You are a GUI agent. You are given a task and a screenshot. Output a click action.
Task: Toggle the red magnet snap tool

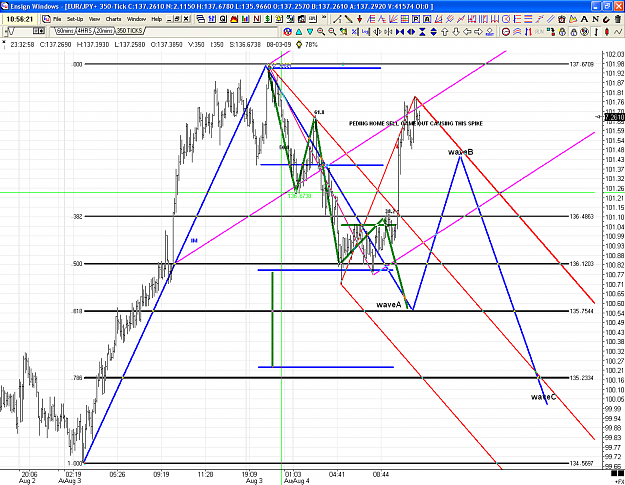pos(607,19)
